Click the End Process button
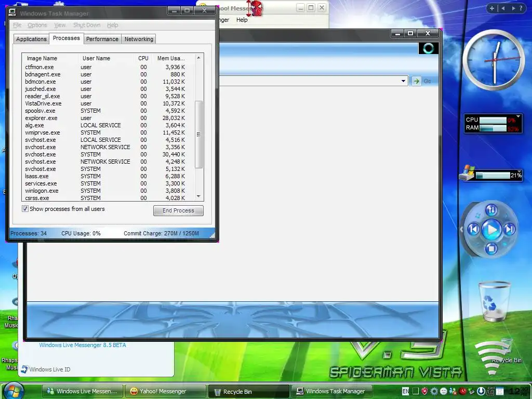532x399 pixels. [179, 210]
